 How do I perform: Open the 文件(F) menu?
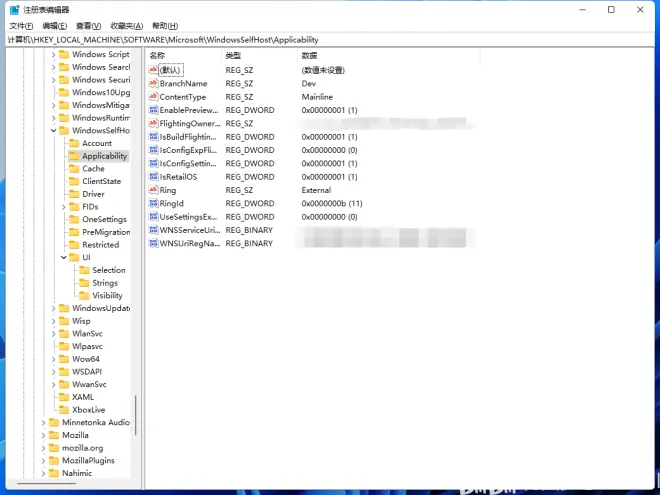click(21, 26)
